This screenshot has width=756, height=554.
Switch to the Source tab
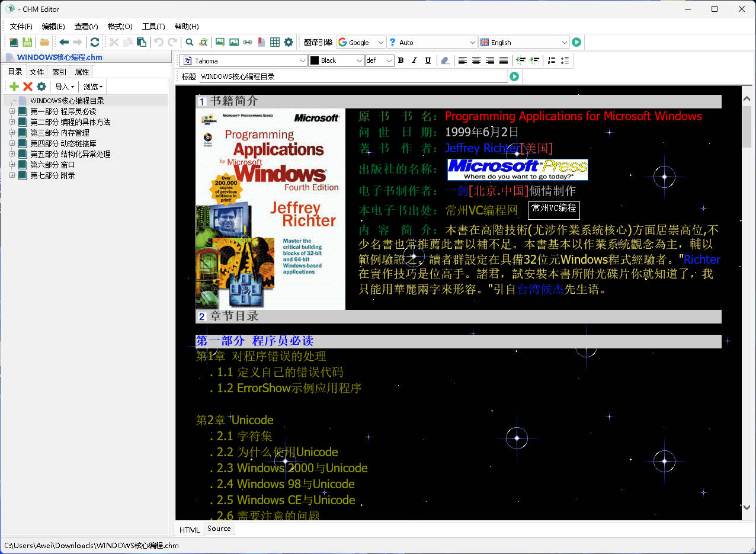click(219, 529)
